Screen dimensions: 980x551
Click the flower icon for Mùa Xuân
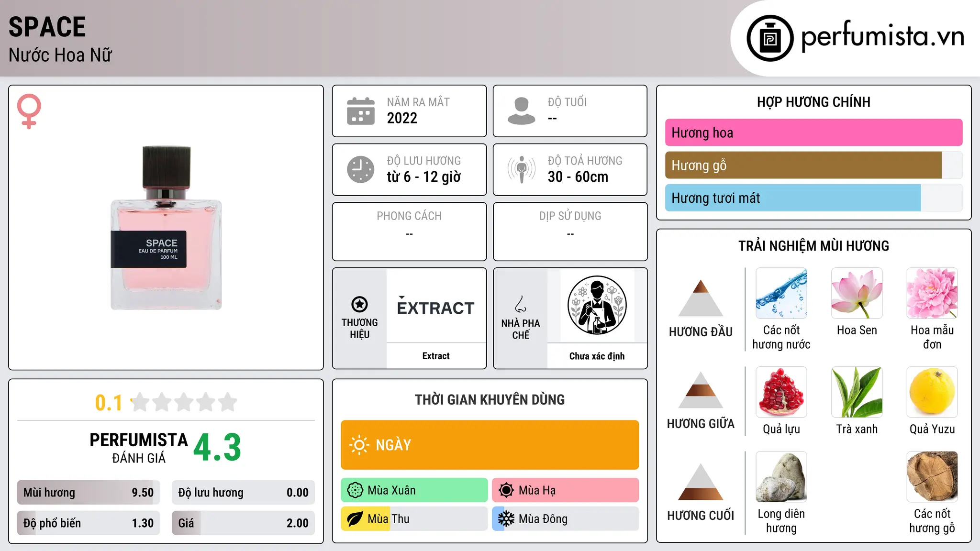tap(355, 490)
